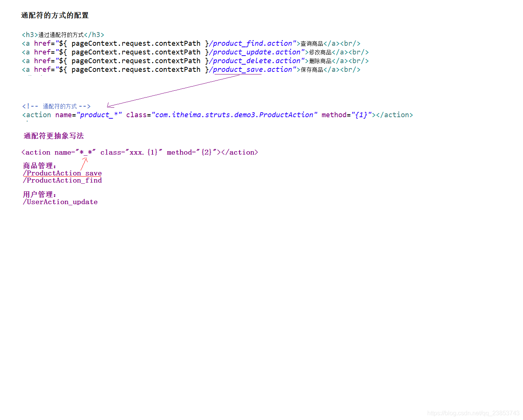The width and height of the screenshot is (523, 420).
Task: Click the product_delete.action link text
Action: 257,61
